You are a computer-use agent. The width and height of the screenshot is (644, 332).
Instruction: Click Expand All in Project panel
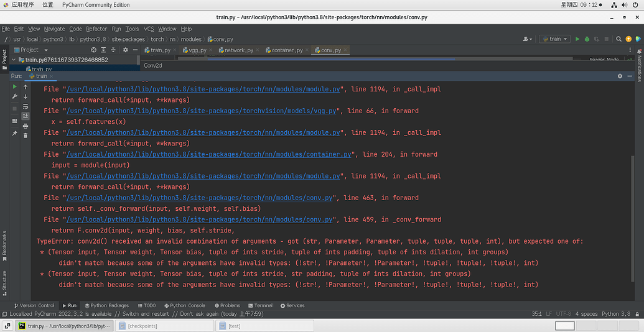pyautogui.click(x=103, y=50)
